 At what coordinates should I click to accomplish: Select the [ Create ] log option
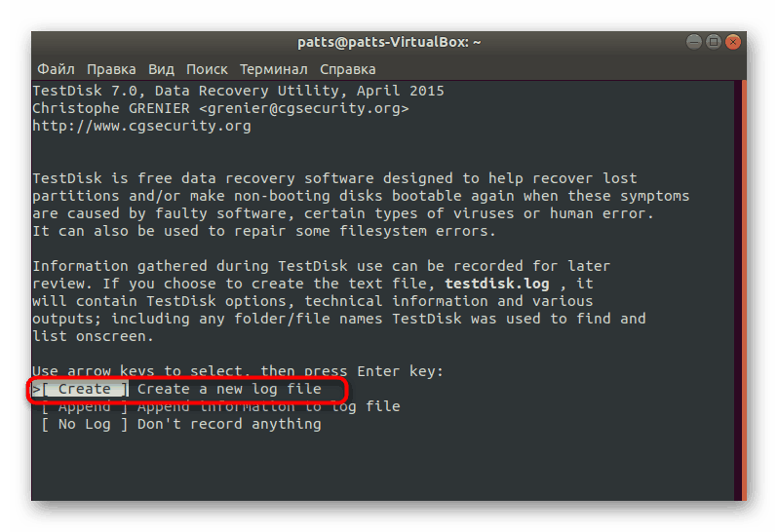click(x=84, y=390)
